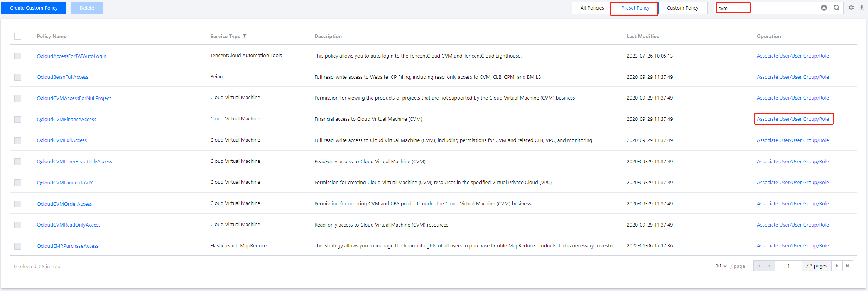Switch to the All Policies tab
Viewport: 868px width, 291px height.
tap(592, 8)
